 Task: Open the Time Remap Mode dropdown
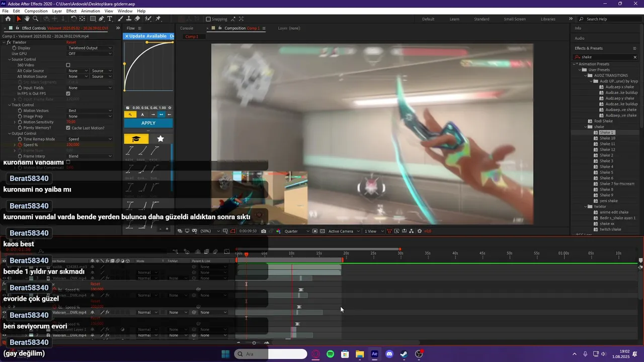click(x=90, y=139)
